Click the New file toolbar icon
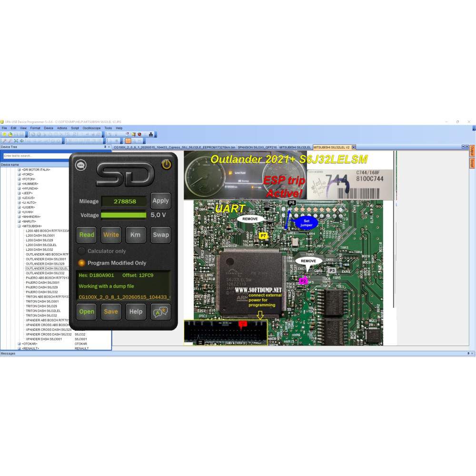Image resolution: width=476 pixels, height=476 pixels. click(x=5, y=134)
